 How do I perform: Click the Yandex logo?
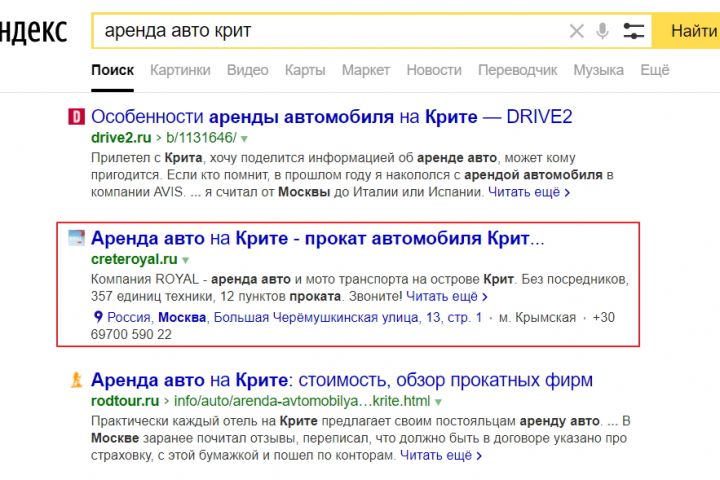point(34,31)
